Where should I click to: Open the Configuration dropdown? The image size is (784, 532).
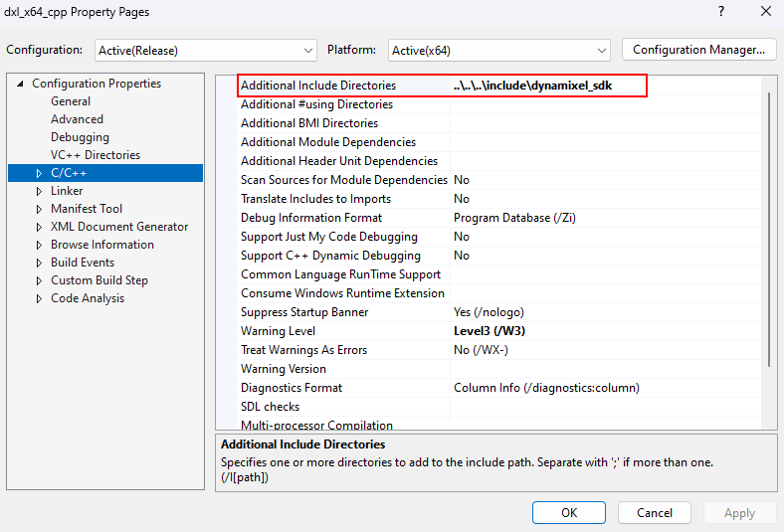206,50
